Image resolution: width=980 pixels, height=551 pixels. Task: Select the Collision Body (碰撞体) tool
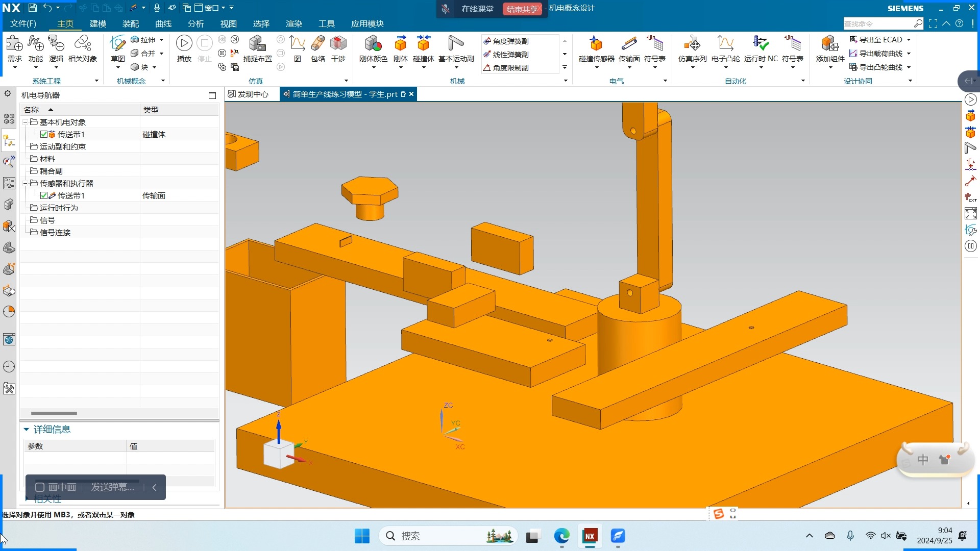click(x=423, y=45)
